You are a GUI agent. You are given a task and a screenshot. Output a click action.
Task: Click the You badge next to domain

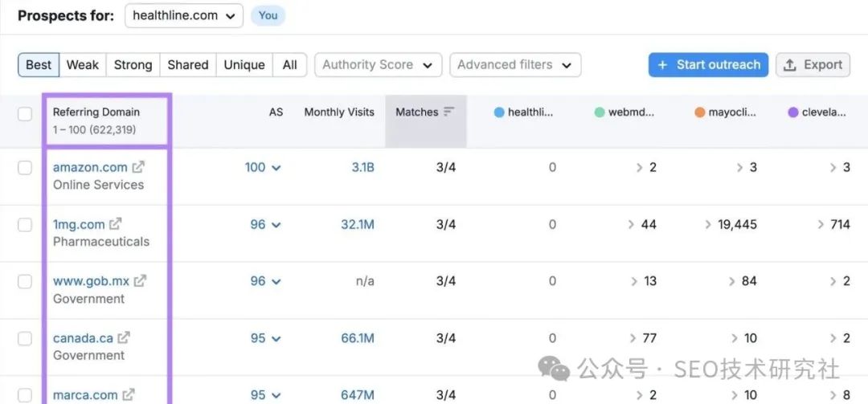tap(268, 15)
